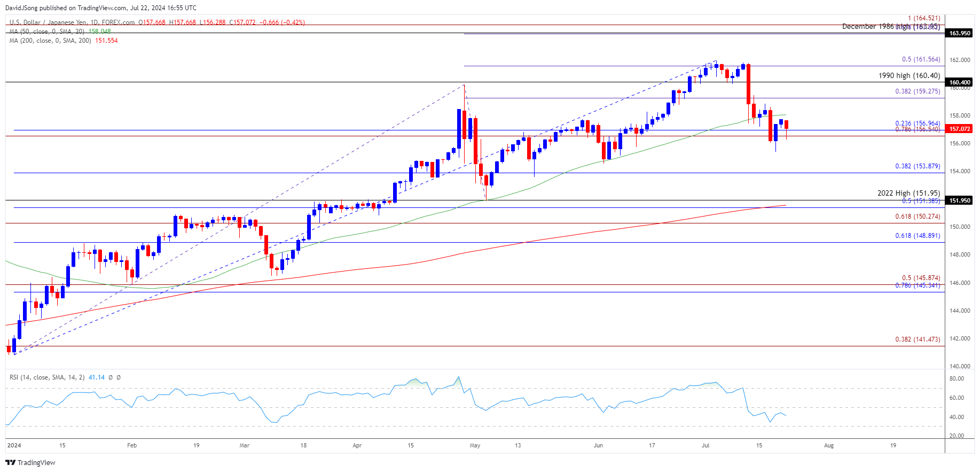Click the 0.5 (145.874) Fibonacci label
The image size is (980, 472).
(x=921, y=278)
